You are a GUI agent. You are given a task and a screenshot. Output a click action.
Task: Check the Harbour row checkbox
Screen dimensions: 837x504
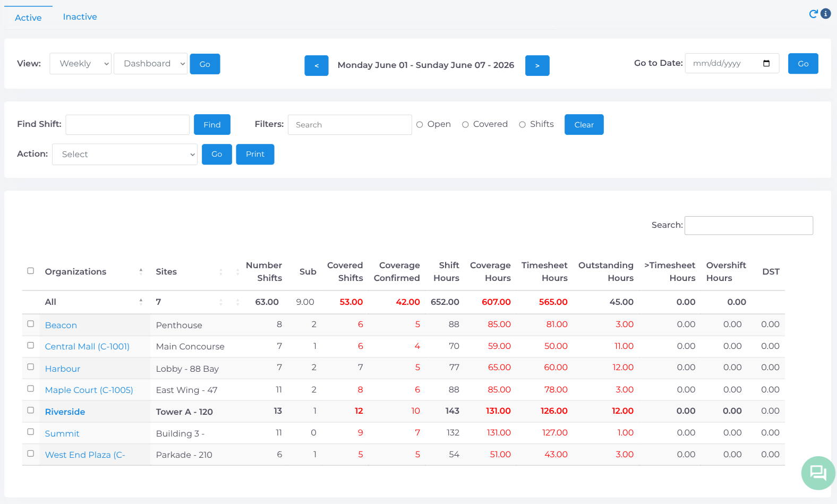[x=31, y=367]
